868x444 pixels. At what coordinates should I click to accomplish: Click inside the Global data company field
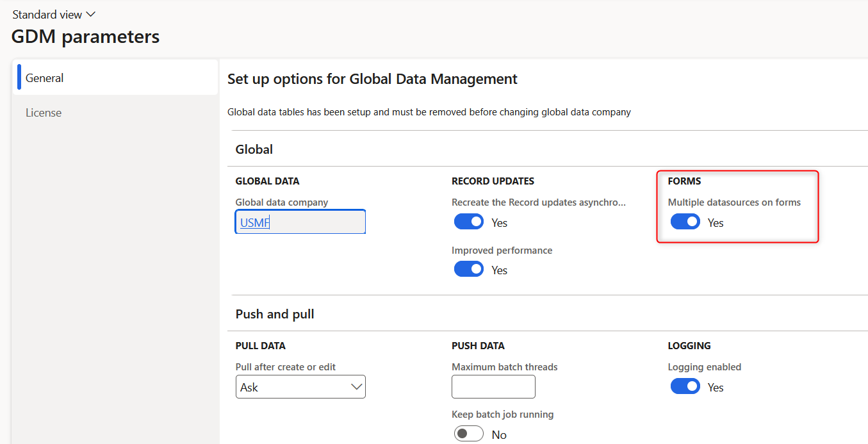coord(300,221)
